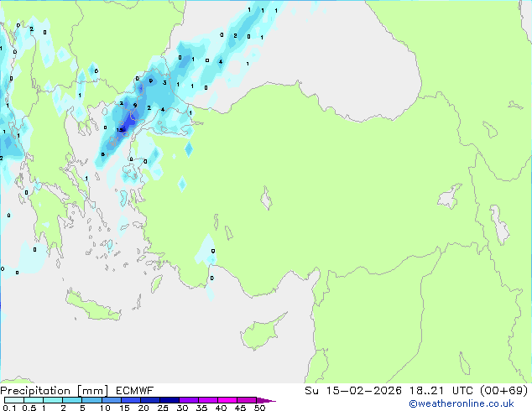The height and width of the screenshot is (411, 532).
Task: Click the "18..21 UTC" time range text
Action: click(441, 391)
